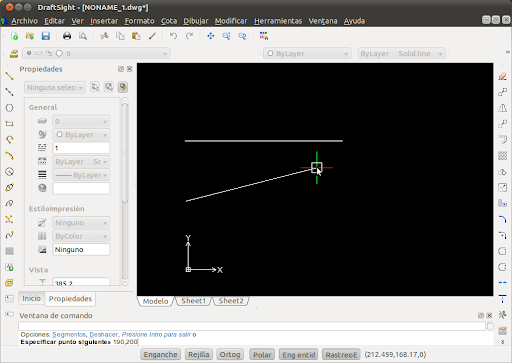Click the Propiedades panel scrollbar
This screenshot has width=512, height=363.
125,153
